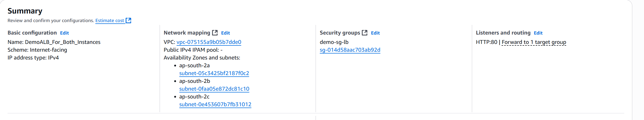Open security group sg-014d58aac703ab92d link

point(350,50)
